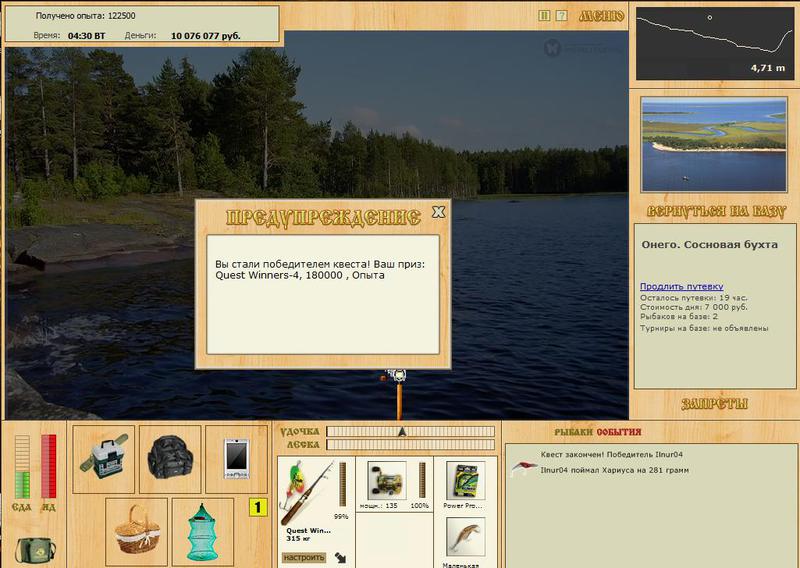Switch to the События tab
Screen dimensions: 800x568
pos(618,432)
